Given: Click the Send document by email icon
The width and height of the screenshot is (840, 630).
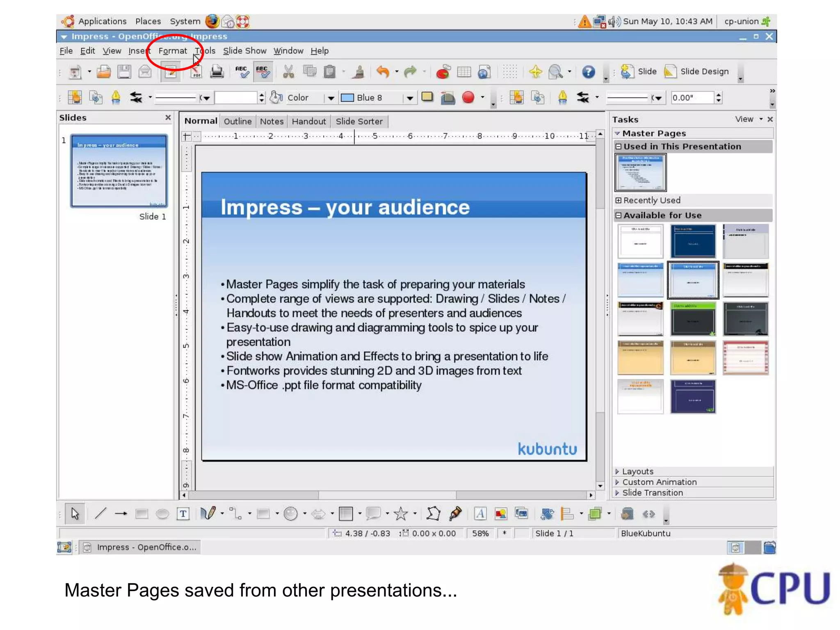Looking at the screenshot, I should coord(145,72).
